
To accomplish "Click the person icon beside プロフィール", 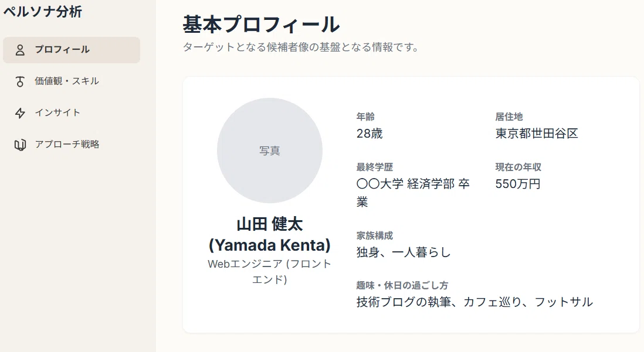I will tap(20, 50).
